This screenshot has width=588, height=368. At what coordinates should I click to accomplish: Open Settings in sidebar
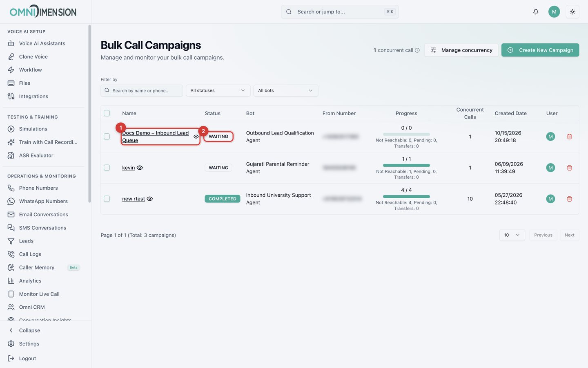coord(29,344)
